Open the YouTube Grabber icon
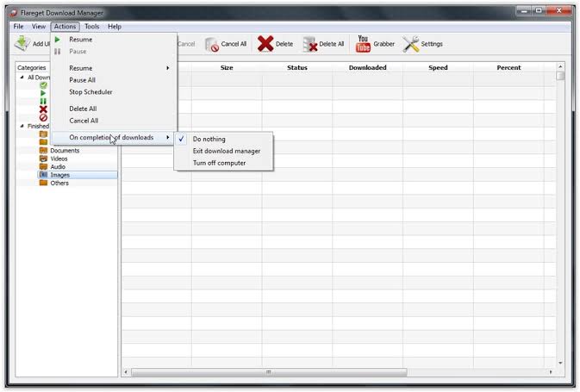This screenshot has width=580, height=392. point(363,44)
